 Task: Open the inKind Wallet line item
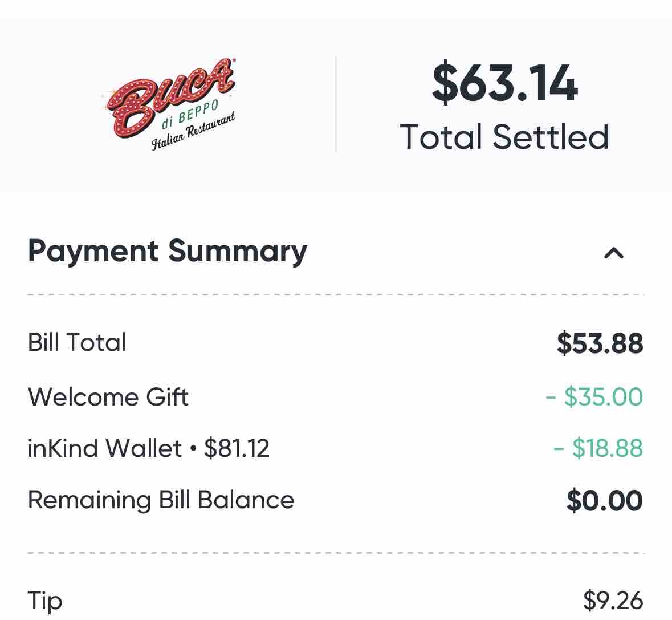tap(104, 448)
